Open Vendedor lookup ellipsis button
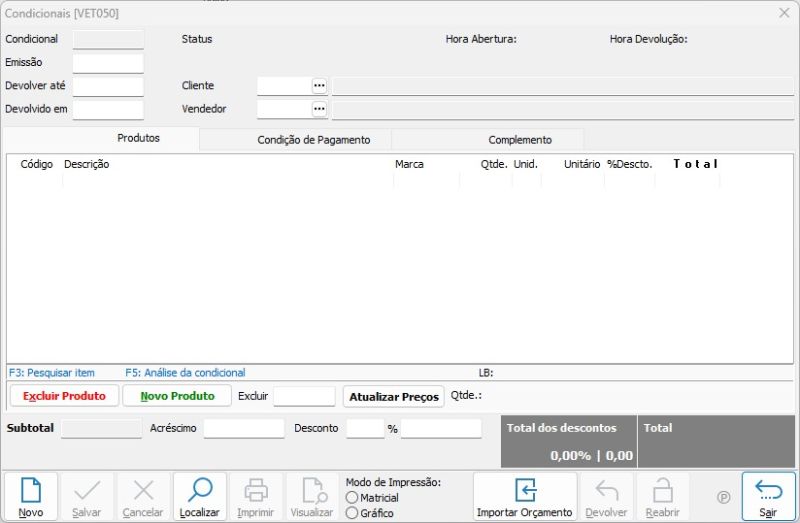The width and height of the screenshot is (800, 523). pyautogui.click(x=319, y=109)
